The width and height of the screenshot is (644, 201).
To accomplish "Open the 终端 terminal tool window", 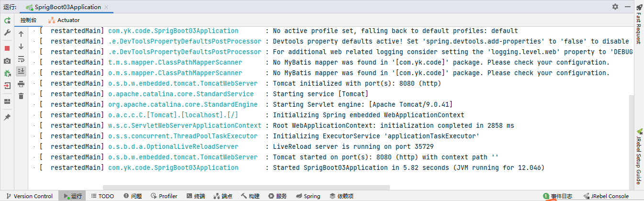I will (x=195, y=196).
